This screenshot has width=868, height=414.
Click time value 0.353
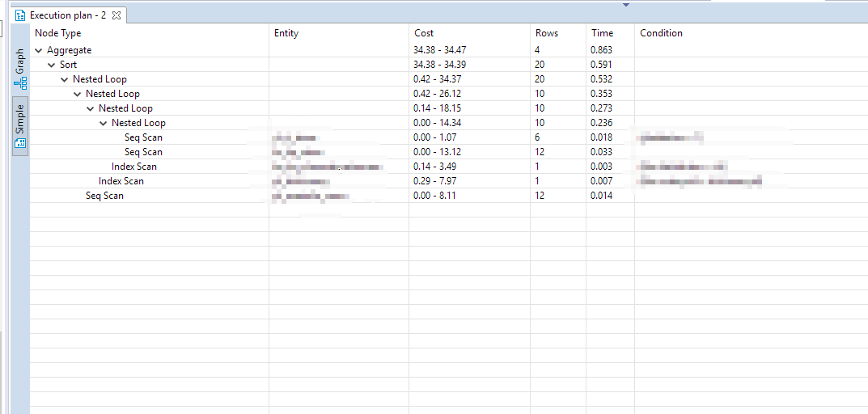[602, 94]
